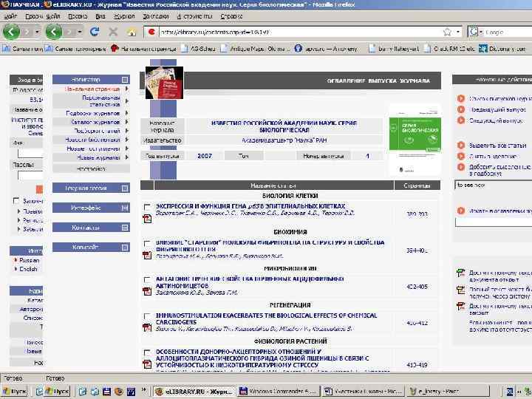Image resolution: width=532 pixels, height=399 pixels.
Task: Toggle the Contacts panel box
Action: [x=125, y=228]
